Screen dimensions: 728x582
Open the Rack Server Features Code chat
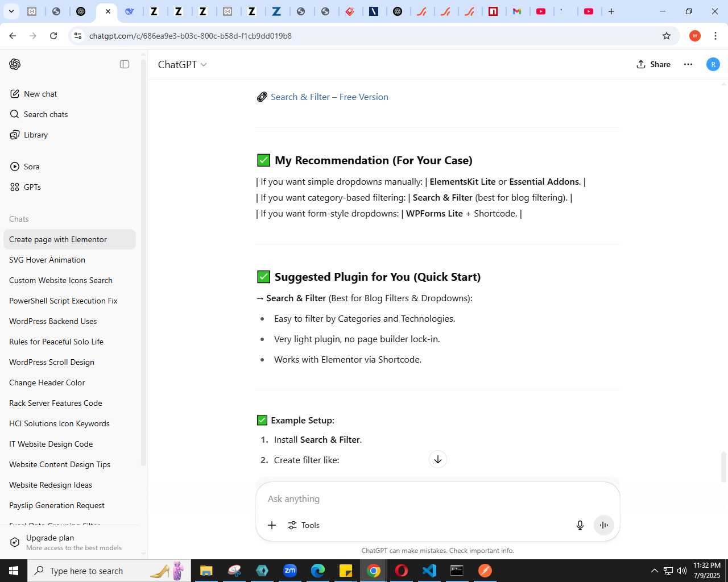pyautogui.click(x=69, y=403)
